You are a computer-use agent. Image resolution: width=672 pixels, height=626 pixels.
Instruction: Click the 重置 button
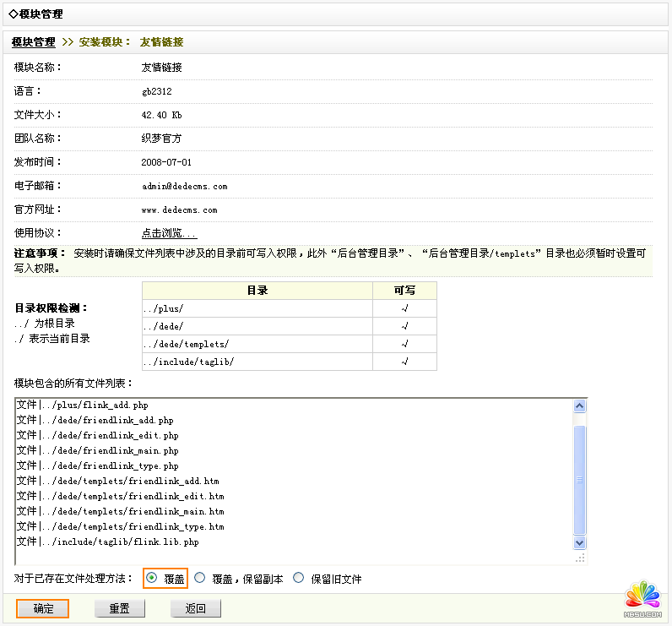[119, 608]
